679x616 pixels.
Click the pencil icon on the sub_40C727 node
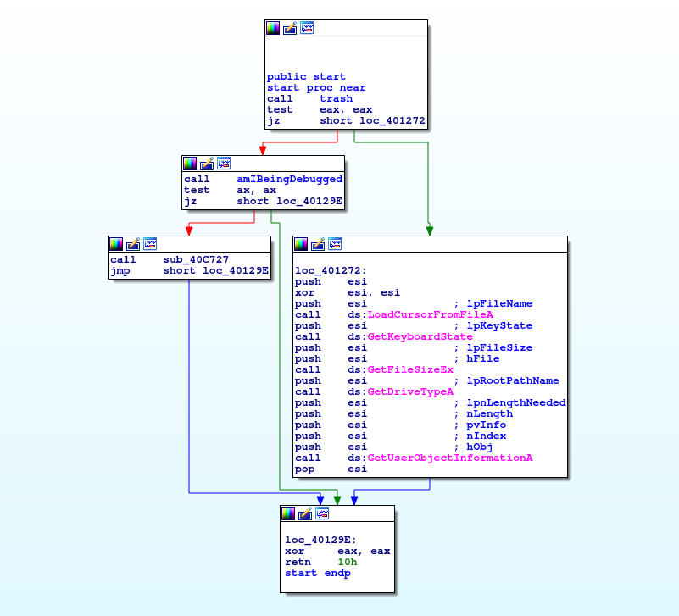coord(133,244)
